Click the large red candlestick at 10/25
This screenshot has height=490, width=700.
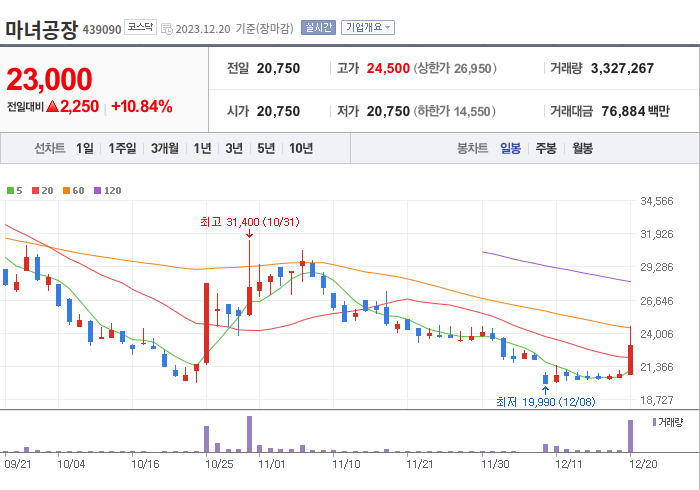[x=206, y=323]
